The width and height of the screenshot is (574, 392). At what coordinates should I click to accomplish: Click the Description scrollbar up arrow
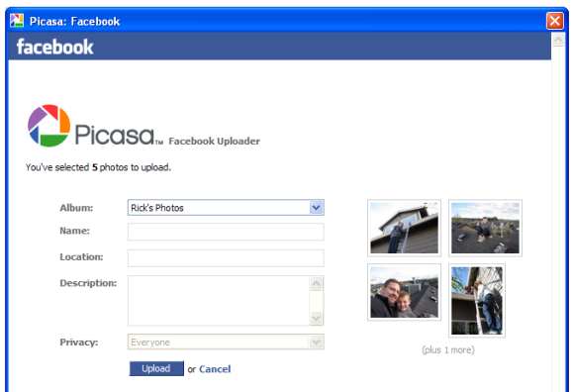click(316, 283)
